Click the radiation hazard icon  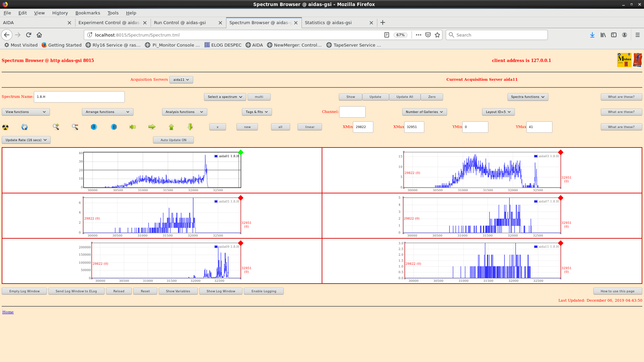coord(5,127)
